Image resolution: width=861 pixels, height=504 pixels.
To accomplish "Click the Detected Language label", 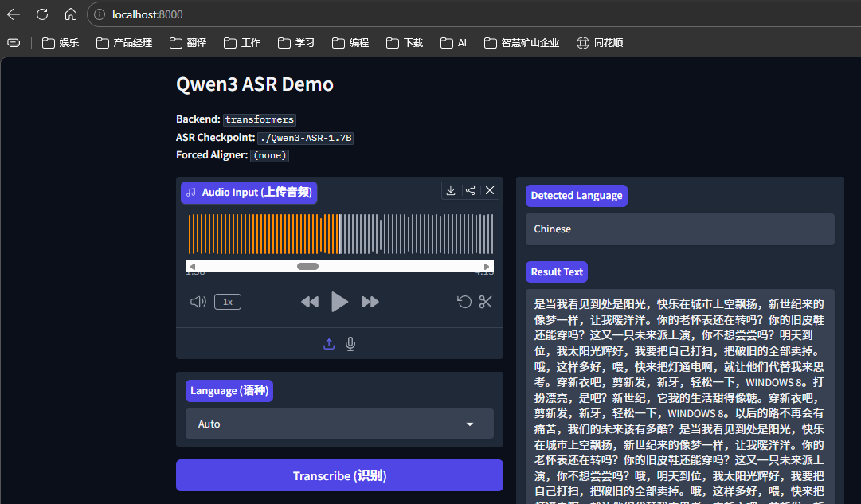I will tap(577, 195).
